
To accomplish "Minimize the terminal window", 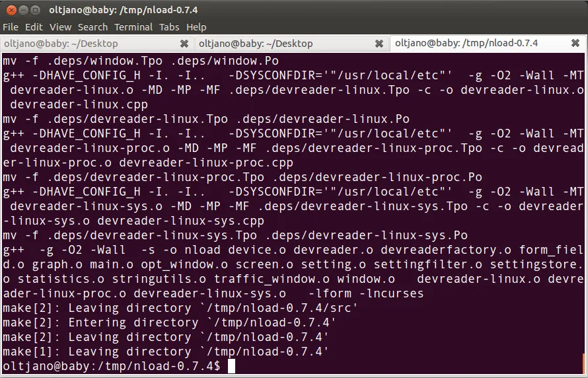I will 23,10.
